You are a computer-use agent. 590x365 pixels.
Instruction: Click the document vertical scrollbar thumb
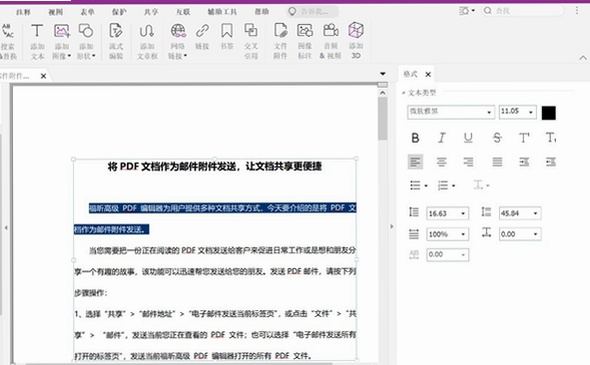[383, 119]
